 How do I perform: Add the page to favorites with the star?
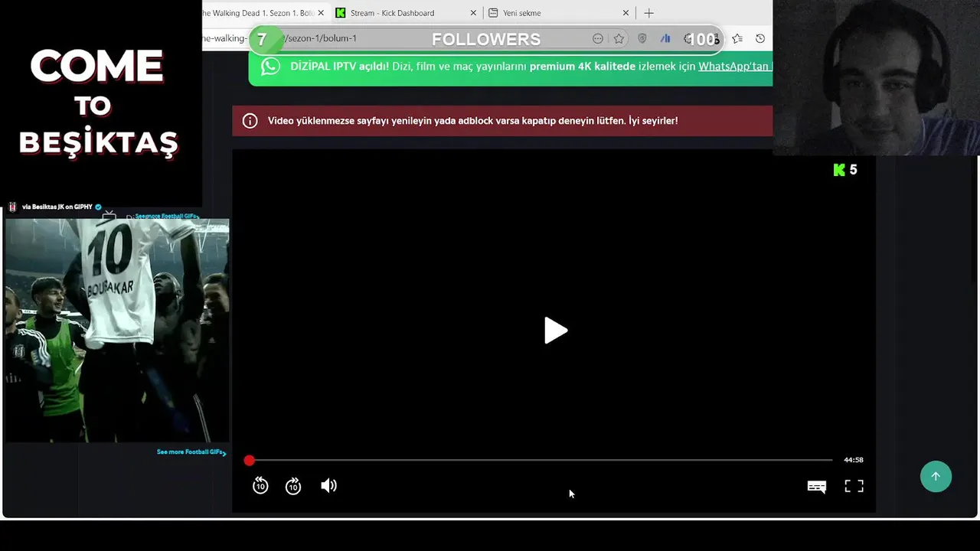[619, 38]
